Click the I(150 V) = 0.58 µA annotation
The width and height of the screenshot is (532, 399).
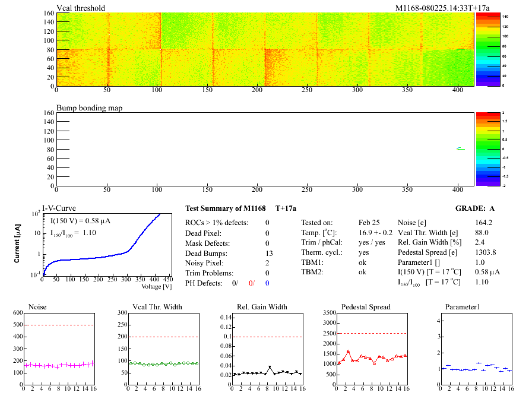click(x=82, y=221)
